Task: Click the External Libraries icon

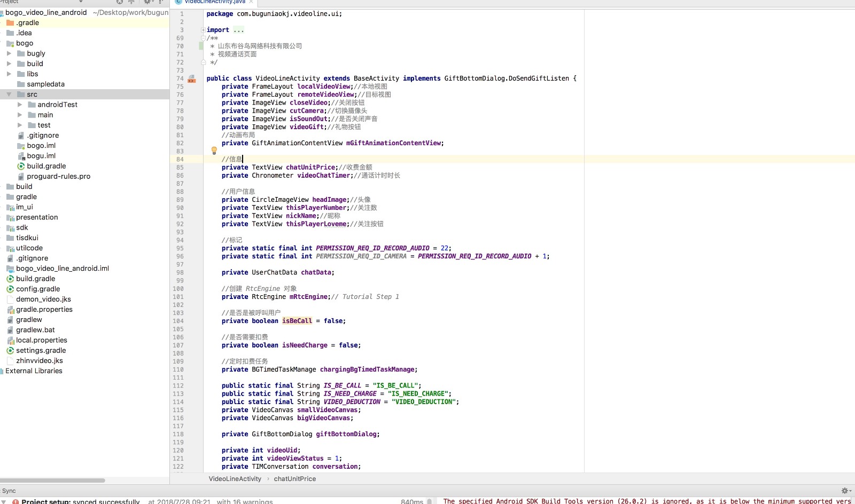Action: point(2,371)
